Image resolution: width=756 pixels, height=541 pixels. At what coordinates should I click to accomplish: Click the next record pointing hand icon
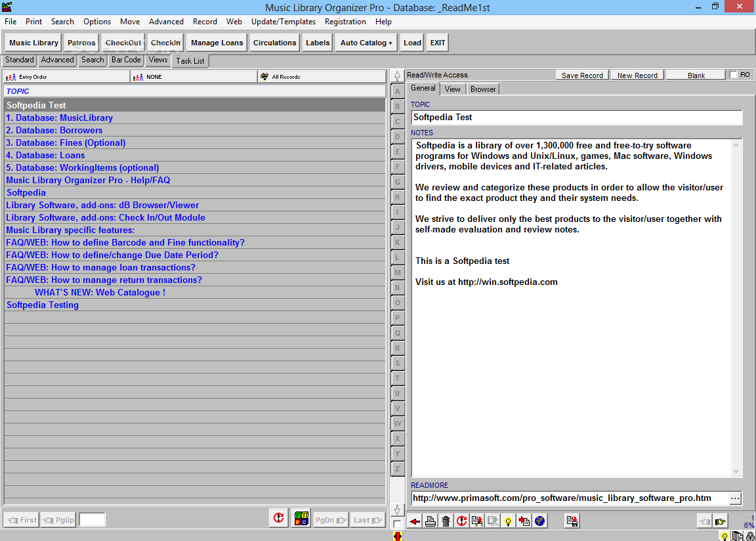click(x=721, y=521)
